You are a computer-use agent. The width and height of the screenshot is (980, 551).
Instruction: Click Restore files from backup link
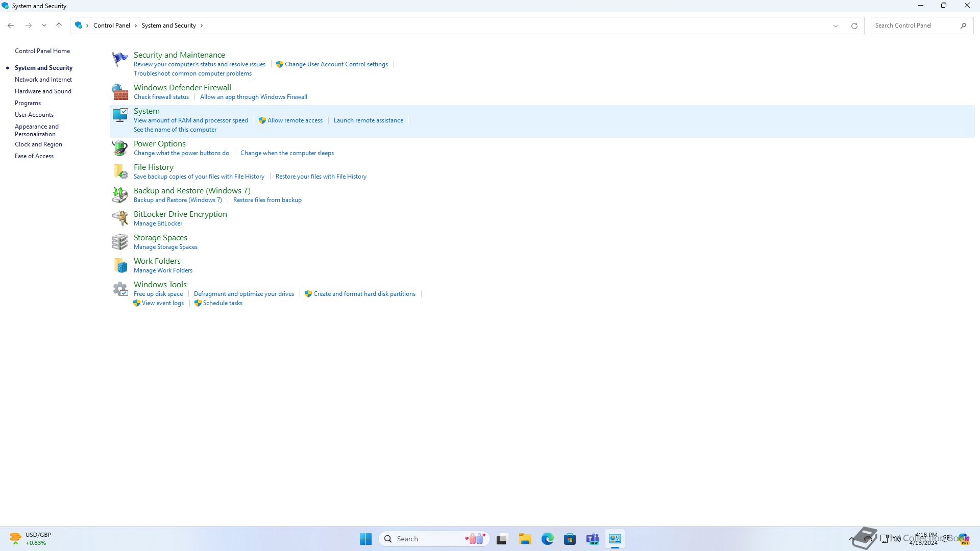click(x=267, y=200)
